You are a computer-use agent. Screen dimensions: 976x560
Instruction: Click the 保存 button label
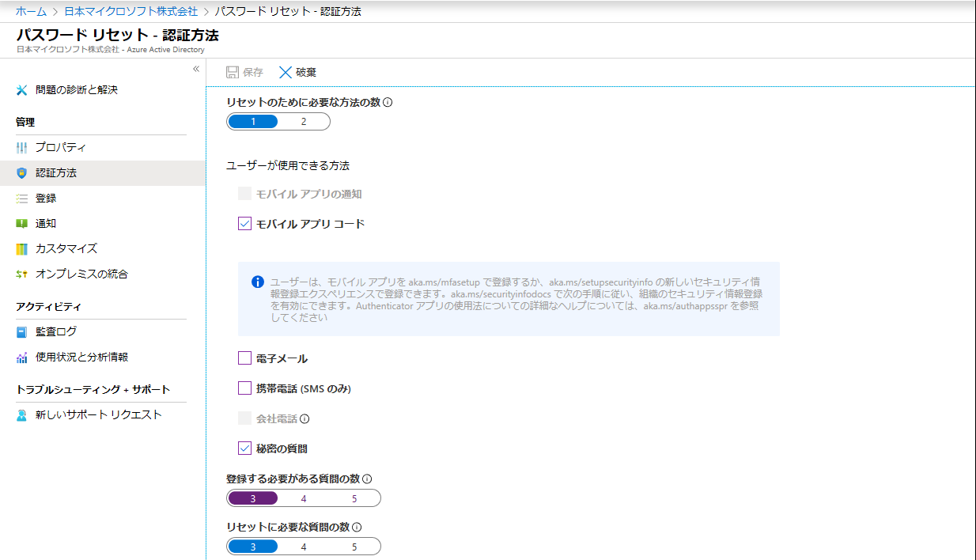coord(253,72)
